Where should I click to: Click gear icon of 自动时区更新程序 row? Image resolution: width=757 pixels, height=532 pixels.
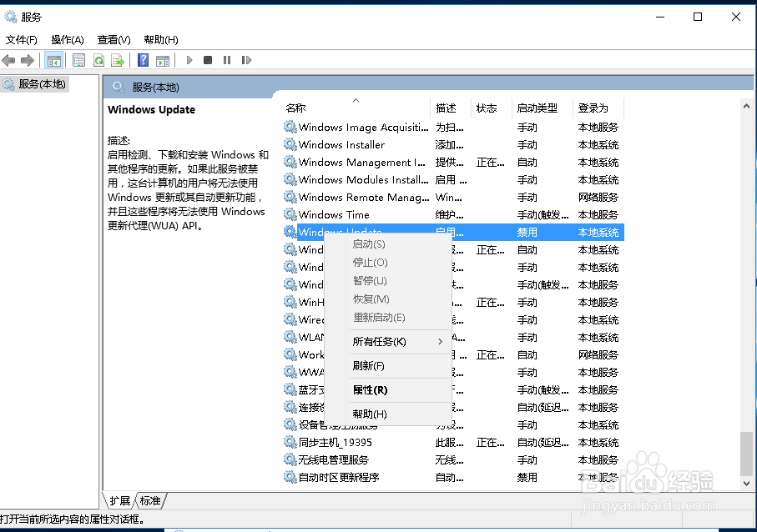(x=290, y=478)
